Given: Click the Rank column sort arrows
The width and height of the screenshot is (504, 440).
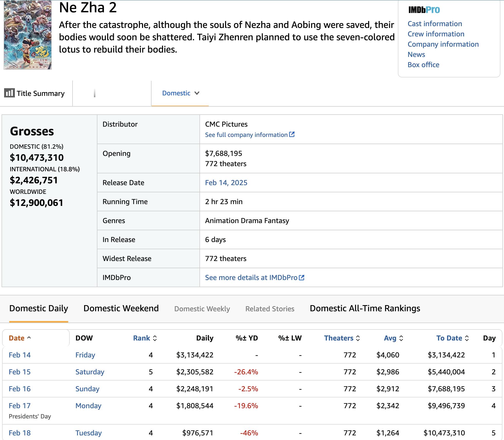Looking at the screenshot, I should [155, 338].
